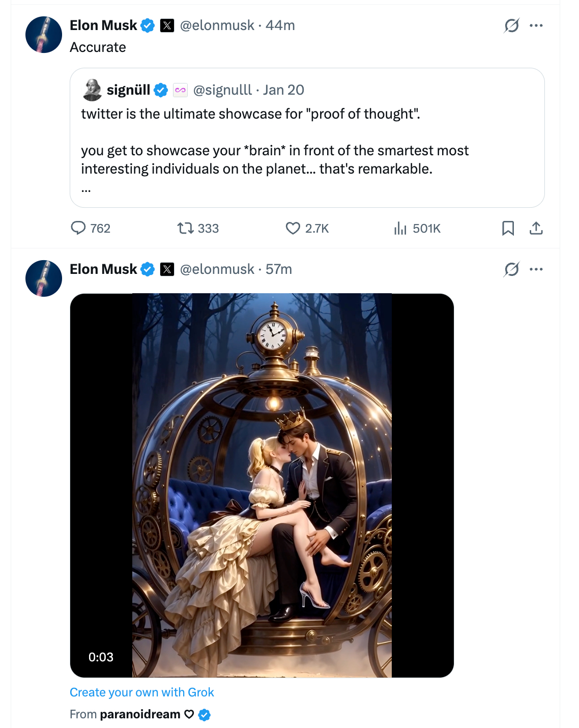Click Elon Musk avatar on the 57m post
This screenshot has height=728, width=579.
click(44, 278)
